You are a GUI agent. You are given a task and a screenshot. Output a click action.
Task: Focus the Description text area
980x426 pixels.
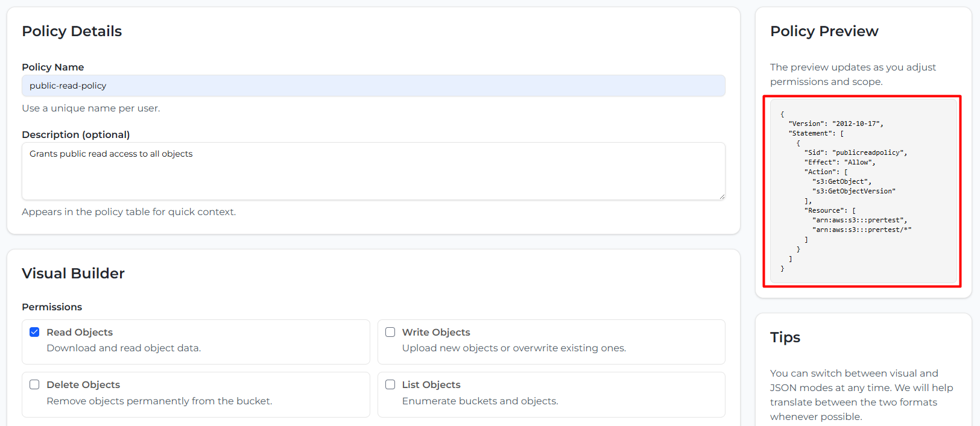pos(373,171)
